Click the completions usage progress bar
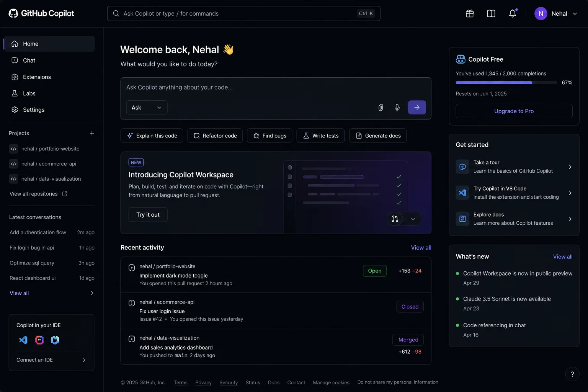588x392 pixels. [x=506, y=83]
